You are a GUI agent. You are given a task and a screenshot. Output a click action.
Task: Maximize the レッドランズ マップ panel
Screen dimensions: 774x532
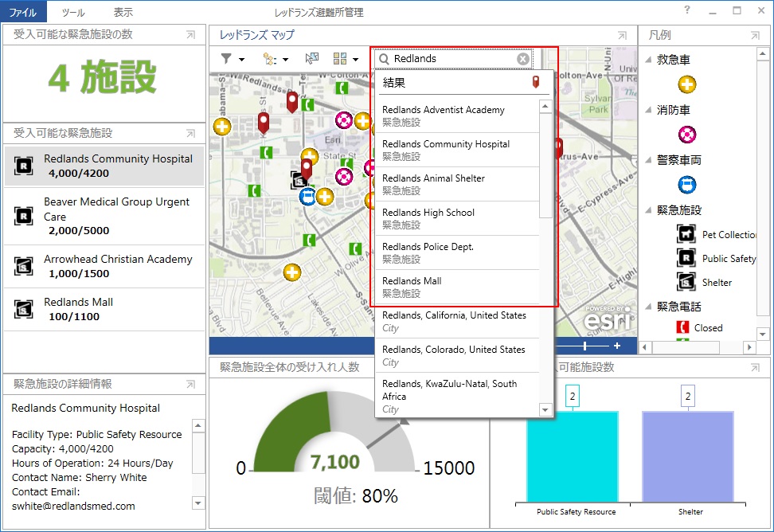pos(622,35)
